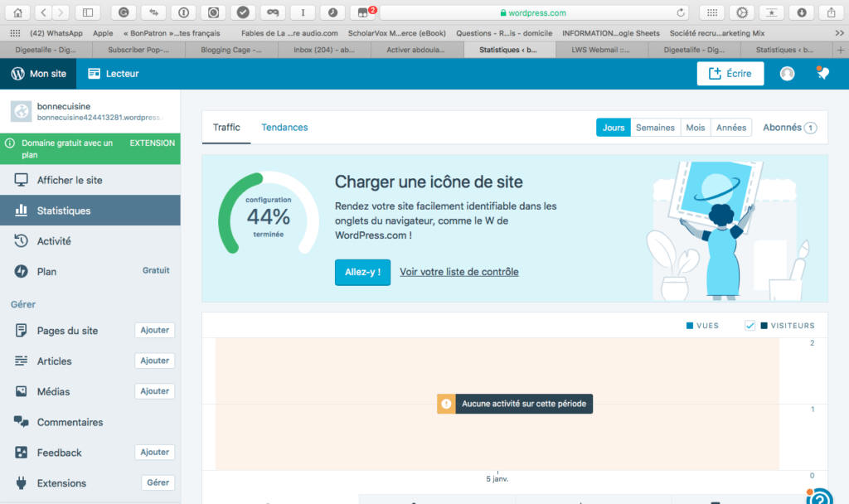Go back with the browser back arrow

coord(43,12)
